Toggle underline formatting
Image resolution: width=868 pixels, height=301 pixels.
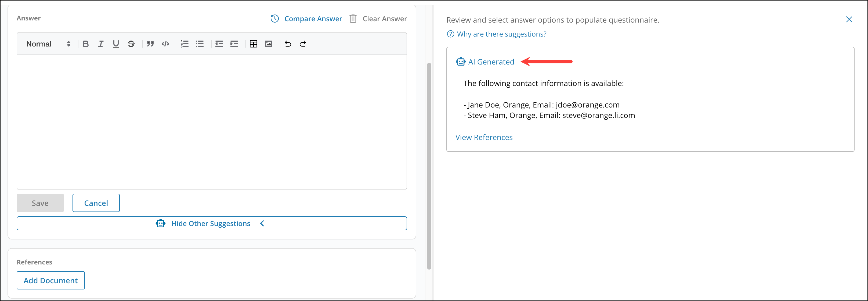[x=116, y=44]
